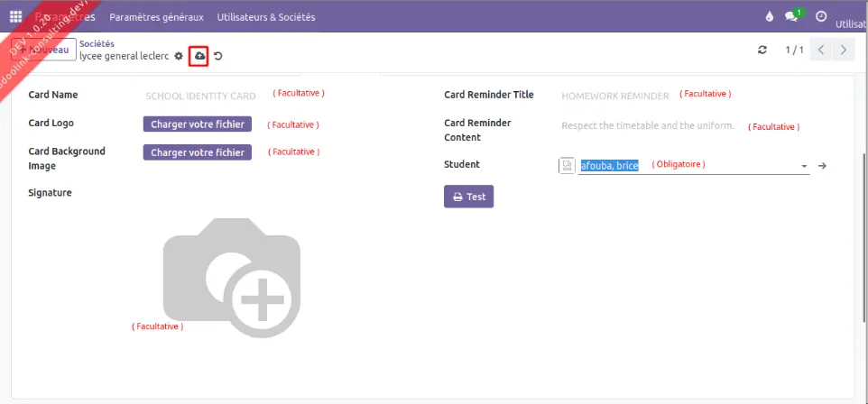Open the apps grid menu

pyautogui.click(x=15, y=17)
